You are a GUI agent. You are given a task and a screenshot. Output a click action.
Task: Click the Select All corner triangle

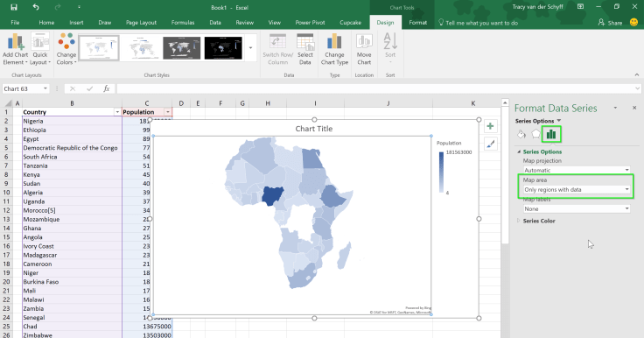tap(8, 103)
